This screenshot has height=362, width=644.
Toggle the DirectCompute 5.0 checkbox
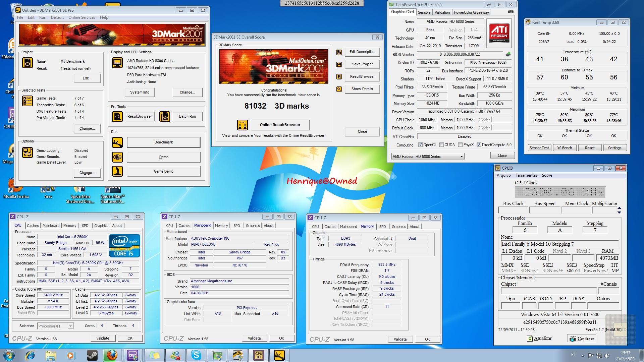click(x=479, y=145)
